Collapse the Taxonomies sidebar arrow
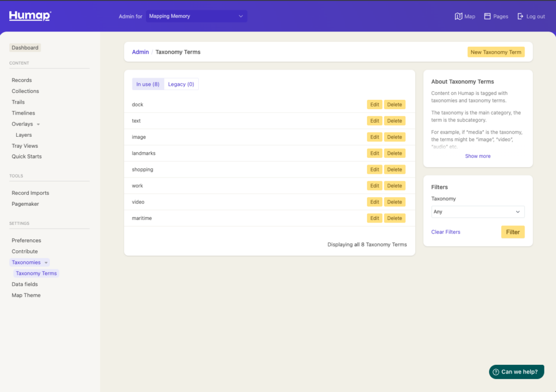The height and width of the screenshot is (392, 556). pyautogui.click(x=46, y=263)
